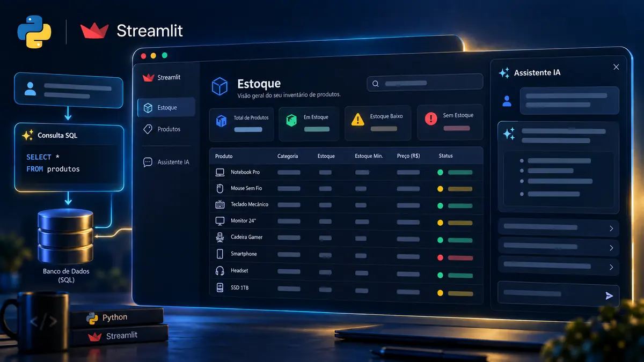Click the user avatar in the assistant chat
644x362 pixels.
(x=506, y=101)
